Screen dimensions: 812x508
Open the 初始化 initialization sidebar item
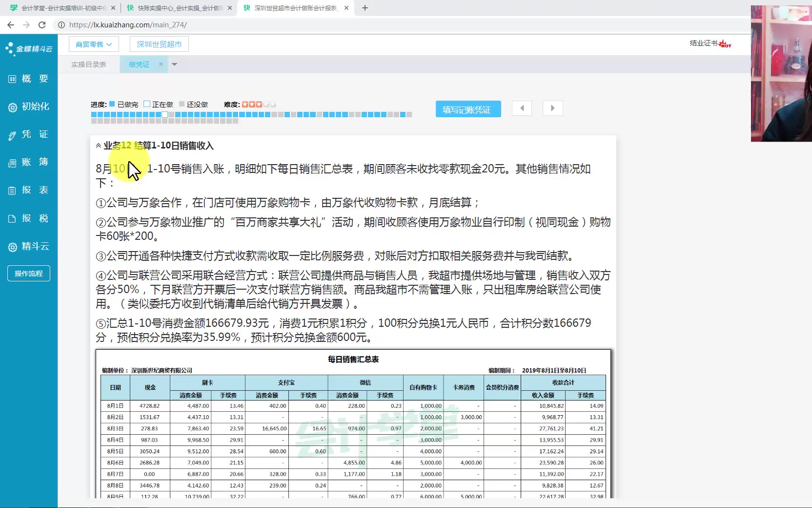pyautogui.click(x=28, y=106)
